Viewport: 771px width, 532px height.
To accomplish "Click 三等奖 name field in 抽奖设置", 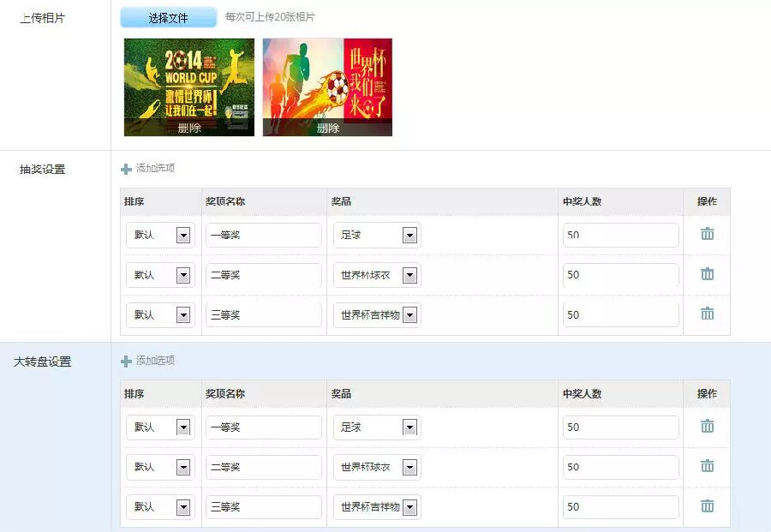I will 264,314.
